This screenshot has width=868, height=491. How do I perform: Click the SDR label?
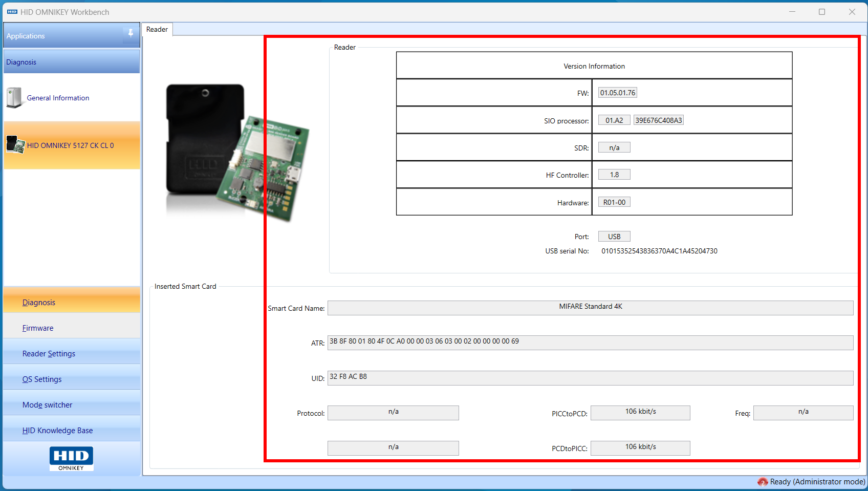point(581,148)
